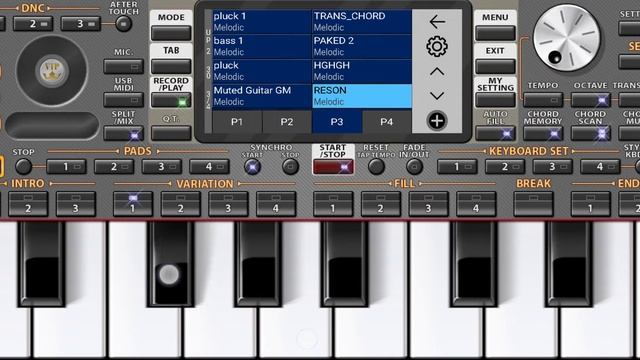Trigger FILL 1 button
The image size is (640, 360).
pos(333,204)
